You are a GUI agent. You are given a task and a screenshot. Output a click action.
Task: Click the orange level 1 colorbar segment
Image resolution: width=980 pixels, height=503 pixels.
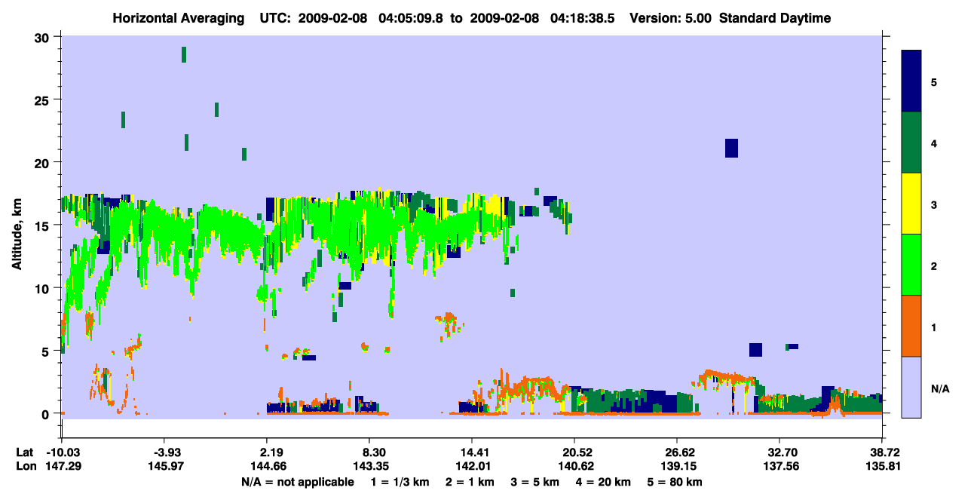(911, 326)
